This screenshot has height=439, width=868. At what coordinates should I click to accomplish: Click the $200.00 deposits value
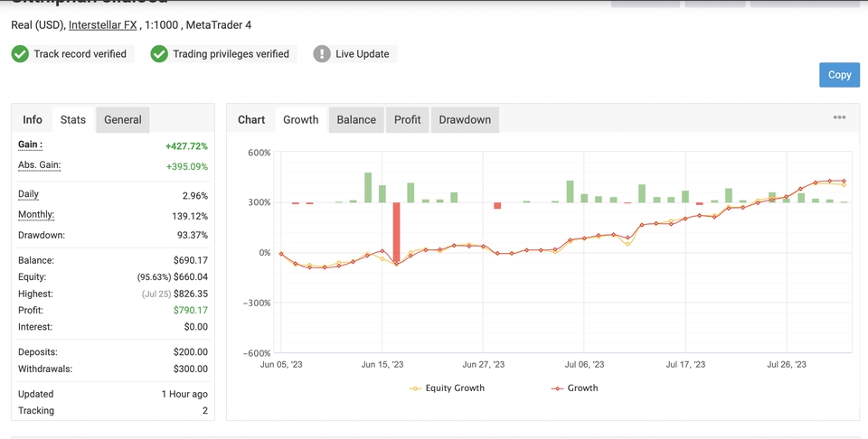point(191,352)
